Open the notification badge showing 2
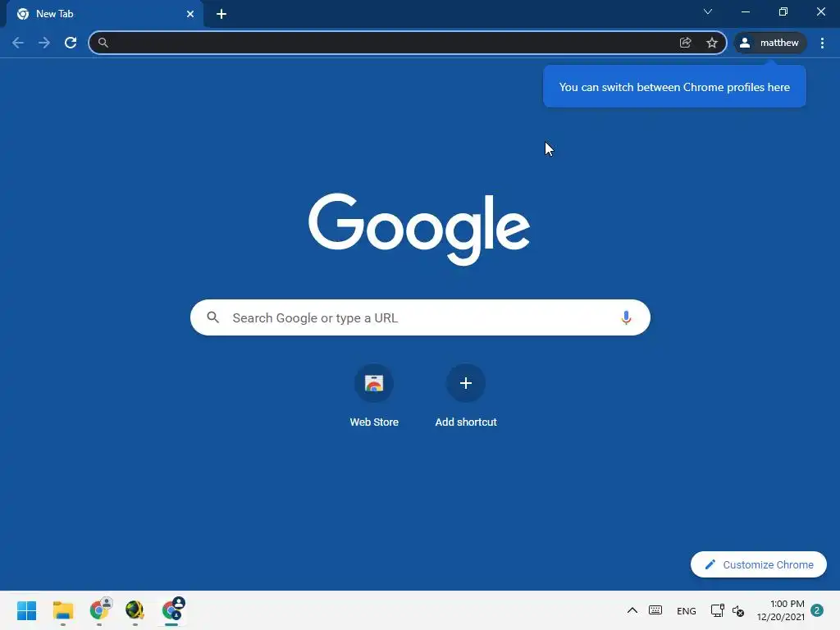 817,610
